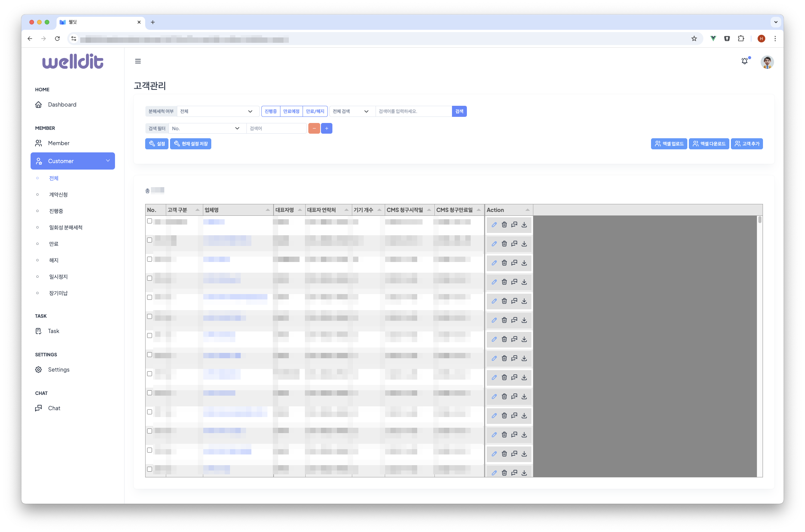Open the notifications bell

coord(745,61)
